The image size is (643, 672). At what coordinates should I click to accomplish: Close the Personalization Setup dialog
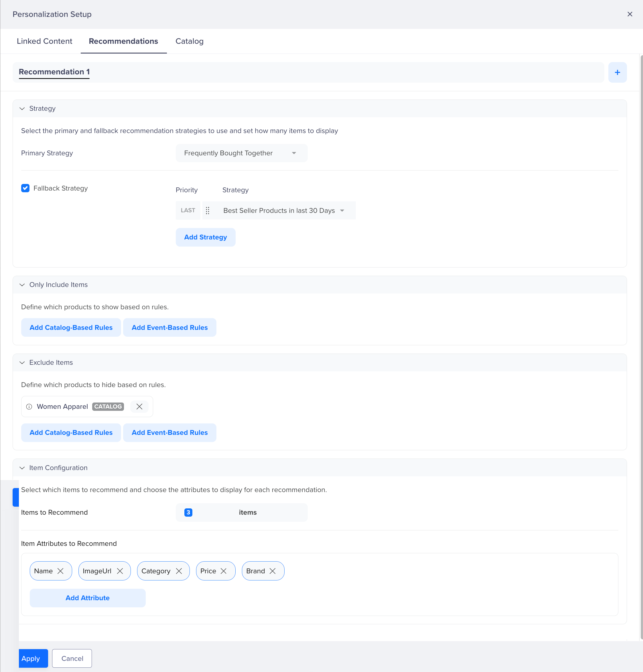tap(630, 14)
